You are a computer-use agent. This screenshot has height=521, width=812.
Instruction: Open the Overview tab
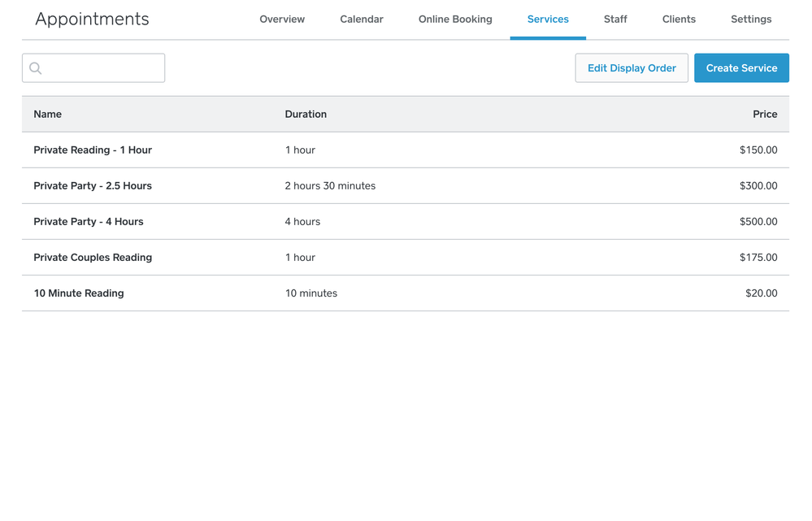[x=282, y=20]
